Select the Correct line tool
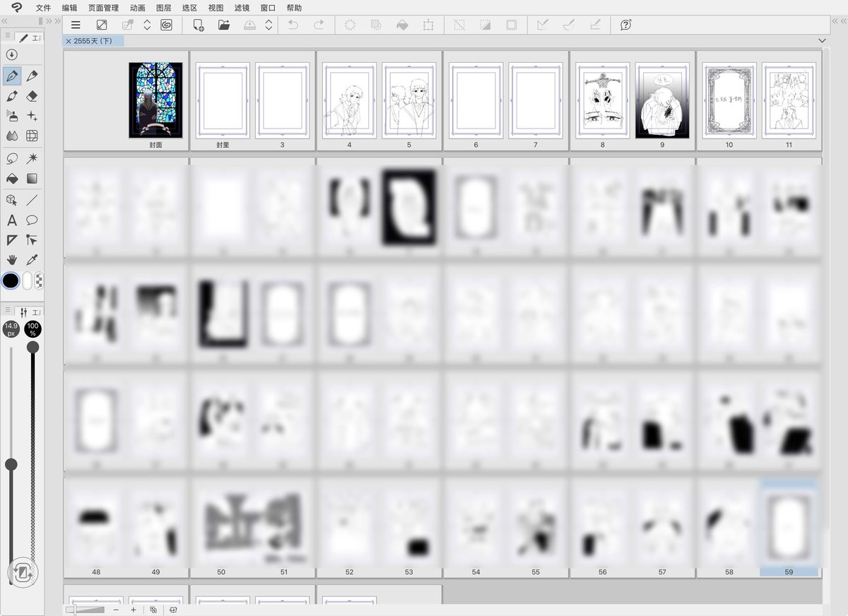Image resolution: width=848 pixels, height=616 pixels. point(31,240)
